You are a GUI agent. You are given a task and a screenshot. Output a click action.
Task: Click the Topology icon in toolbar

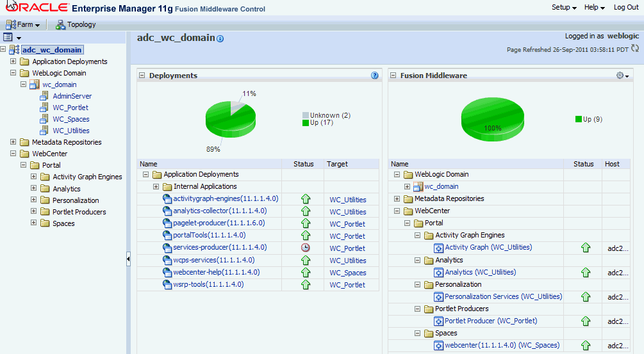60,24
